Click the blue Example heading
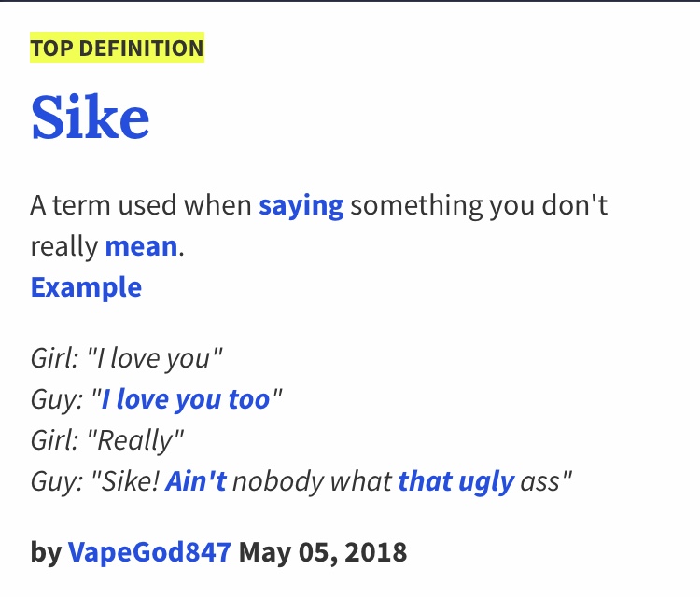The image size is (700, 597). pyautogui.click(x=86, y=287)
